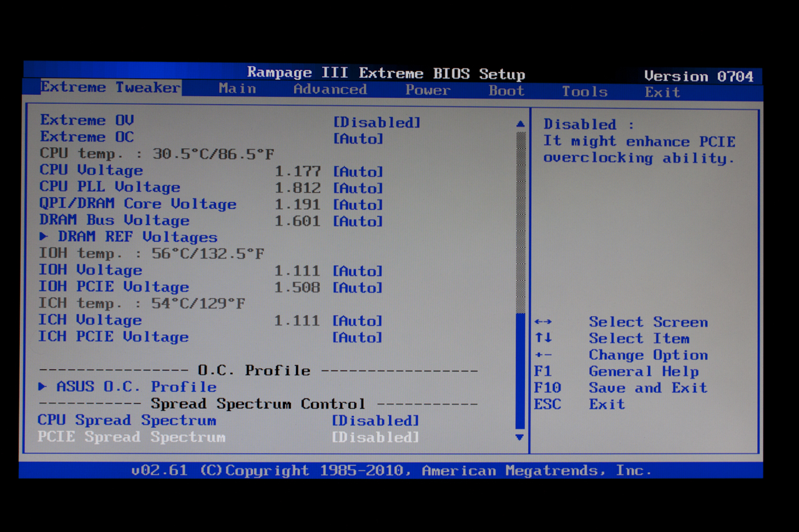The width and height of the screenshot is (799, 532).
Task: Click the O.C. Profile section header
Action: 254,370
